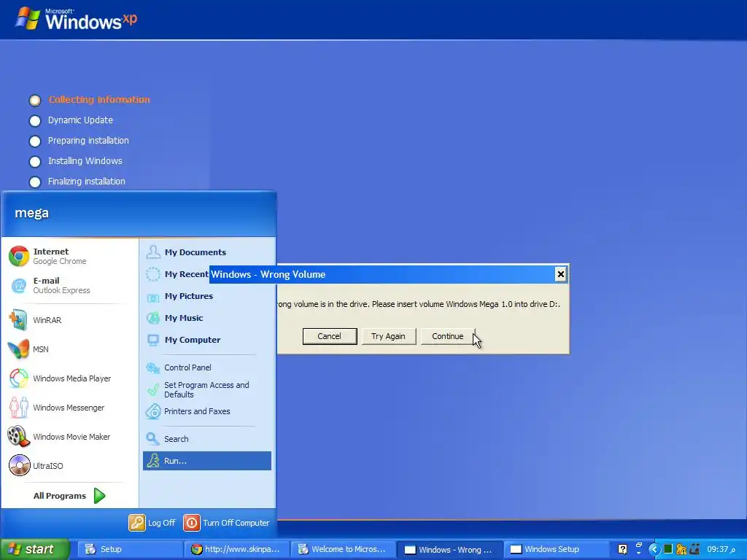The image size is (747, 560).
Task: Click the Log Off key icon
Action: (136, 522)
